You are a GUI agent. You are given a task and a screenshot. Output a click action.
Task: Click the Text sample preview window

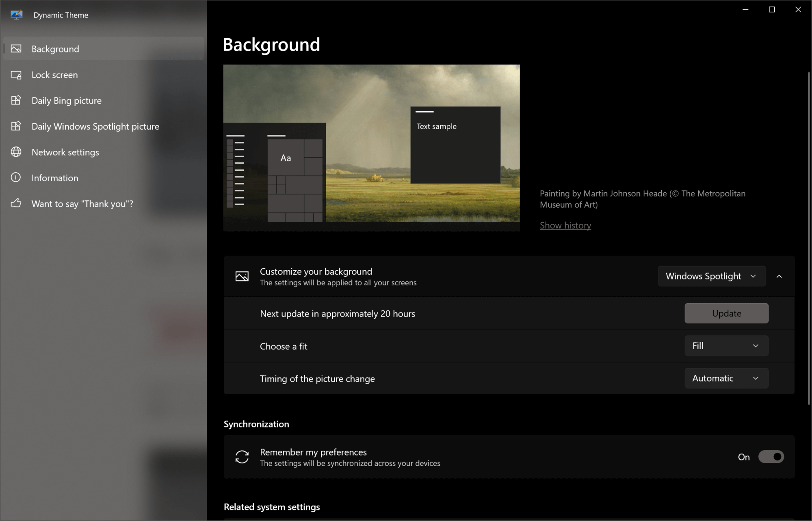455,145
